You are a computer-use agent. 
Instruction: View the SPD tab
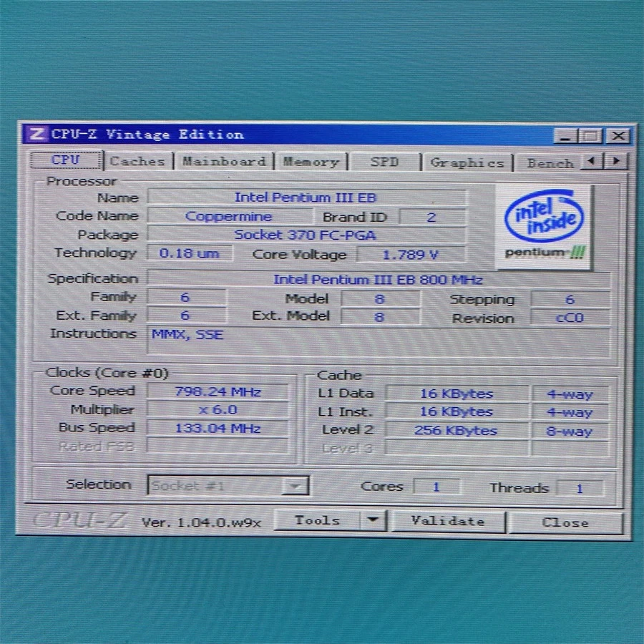[x=386, y=162]
